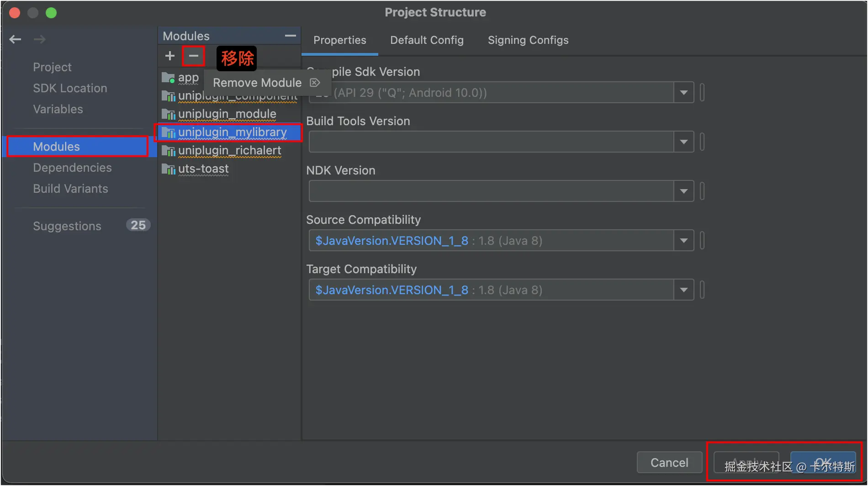
Task: Click the Build Tools Version input field
Action: pyautogui.click(x=491, y=142)
